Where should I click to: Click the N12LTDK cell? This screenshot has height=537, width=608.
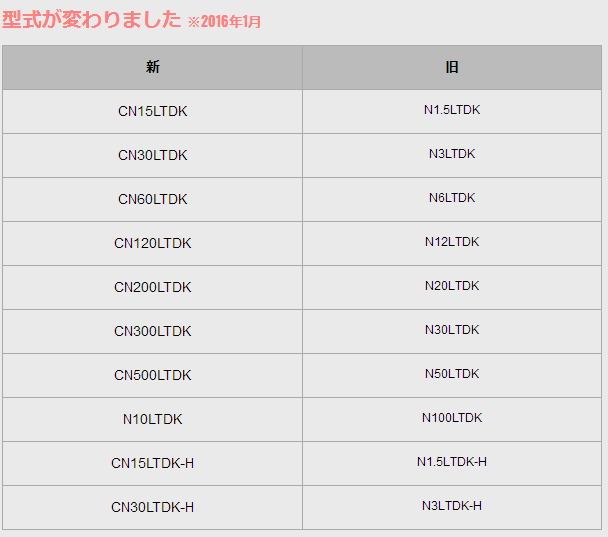(452, 242)
